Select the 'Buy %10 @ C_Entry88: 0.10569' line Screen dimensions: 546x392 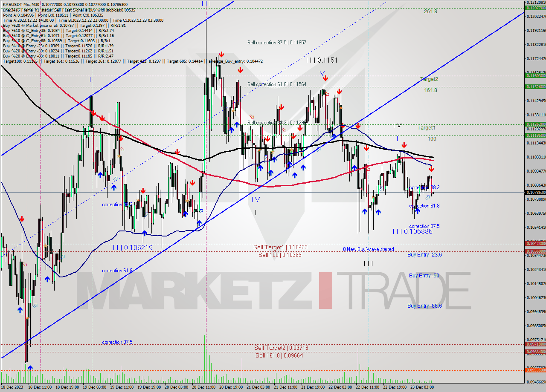click(32, 40)
